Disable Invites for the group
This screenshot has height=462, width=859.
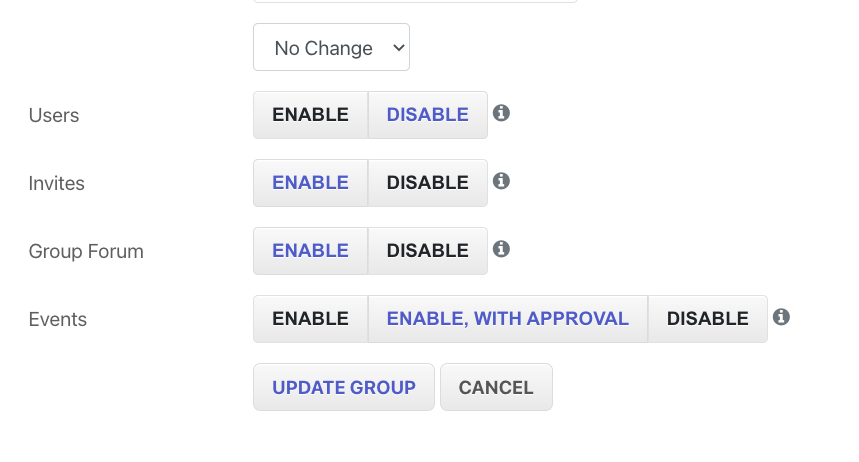pyautogui.click(x=428, y=183)
